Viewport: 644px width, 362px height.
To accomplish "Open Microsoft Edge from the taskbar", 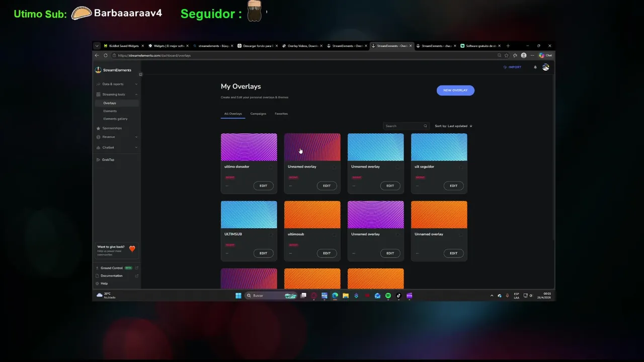I will point(335,296).
